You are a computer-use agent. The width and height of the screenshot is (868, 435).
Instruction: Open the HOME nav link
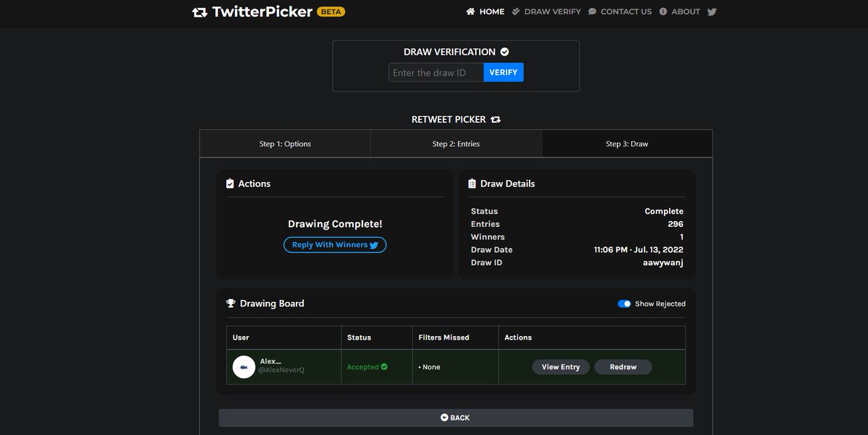click(x=485, y=12)
